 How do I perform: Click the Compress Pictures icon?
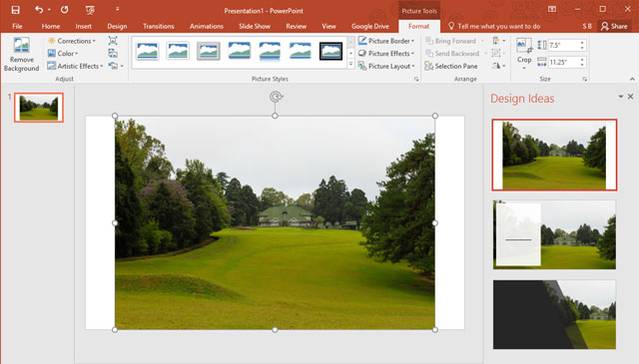pos(113,40)
